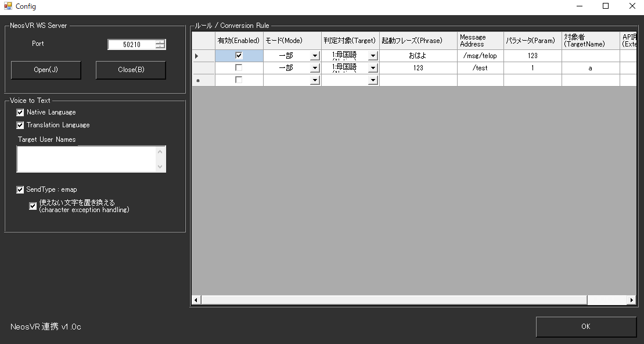Decrease the Port value with down arrow
Screen dimensions: 644x344
[x=160, y=46]
